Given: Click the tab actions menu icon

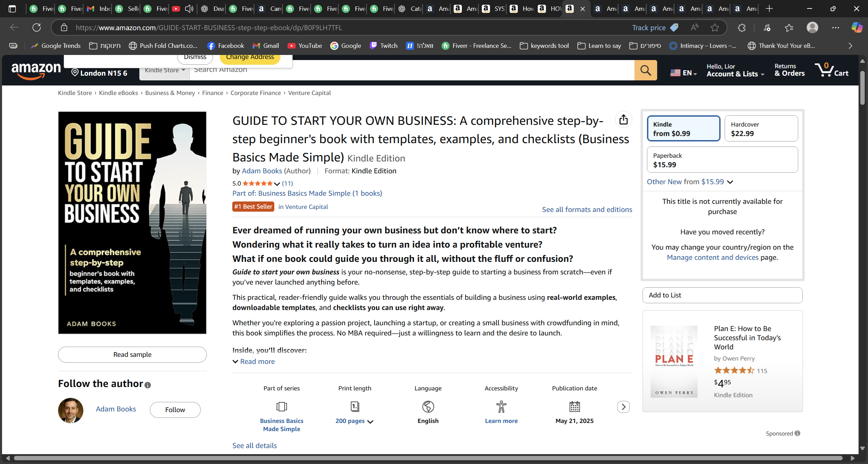Looking at the screenshot, I should pyautogui.click(x=12, y=9).
